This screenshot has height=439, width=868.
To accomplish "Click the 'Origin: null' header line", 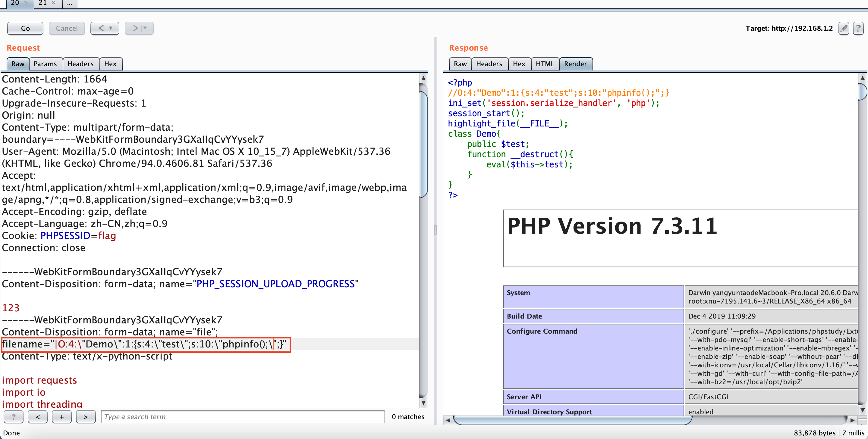I will point(29,115).
